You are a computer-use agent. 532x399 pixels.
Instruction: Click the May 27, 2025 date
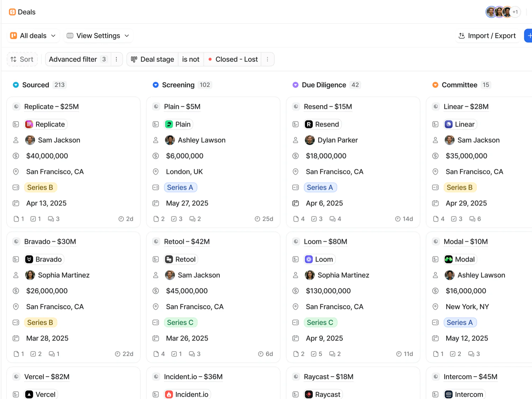pos(187,204)
